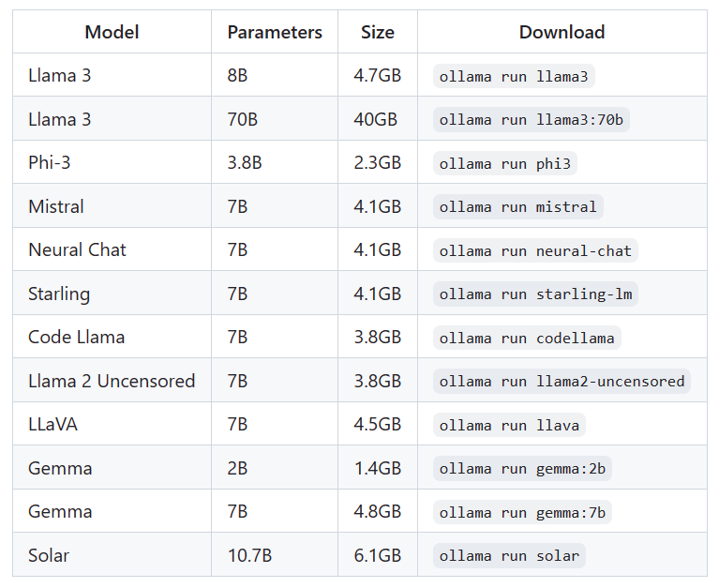
Task: Select the 'ollama run gemma:7b' code snippet
Action: [522, 512]
